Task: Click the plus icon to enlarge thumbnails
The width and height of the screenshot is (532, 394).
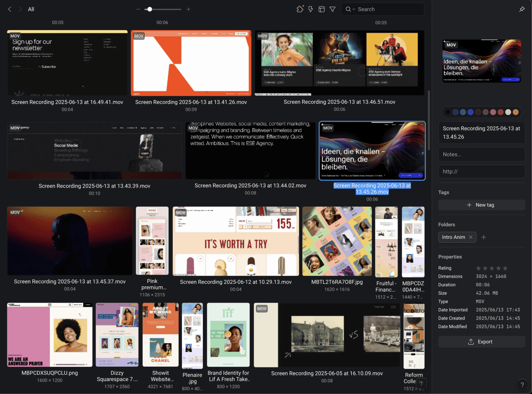Action: pos(188,9)
